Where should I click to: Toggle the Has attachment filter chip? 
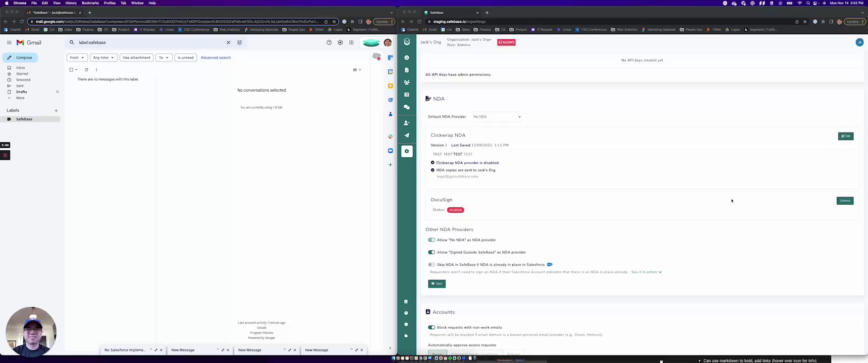(137, 57)
